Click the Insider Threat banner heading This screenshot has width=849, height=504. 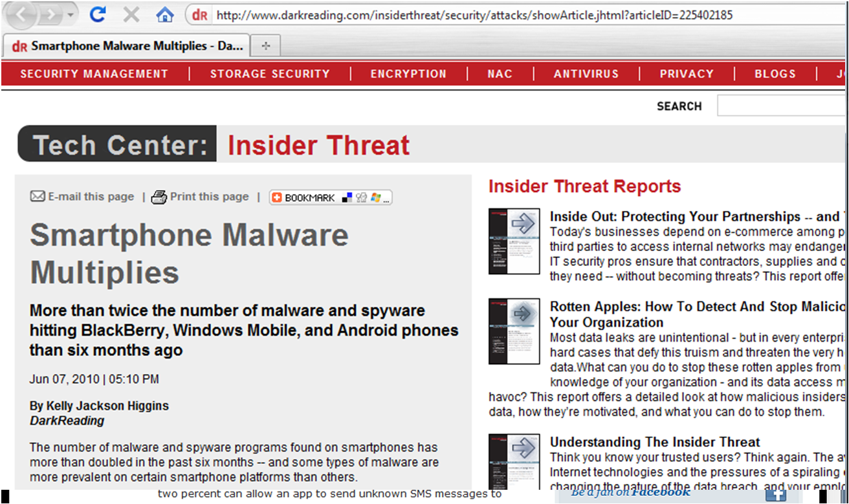point(318,146)
